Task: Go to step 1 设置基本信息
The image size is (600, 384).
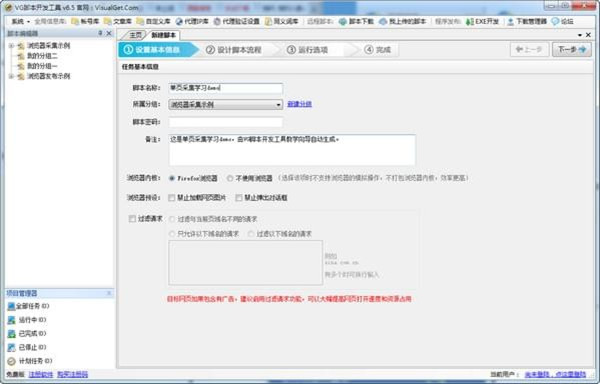Action: click(x=158, y=50)
